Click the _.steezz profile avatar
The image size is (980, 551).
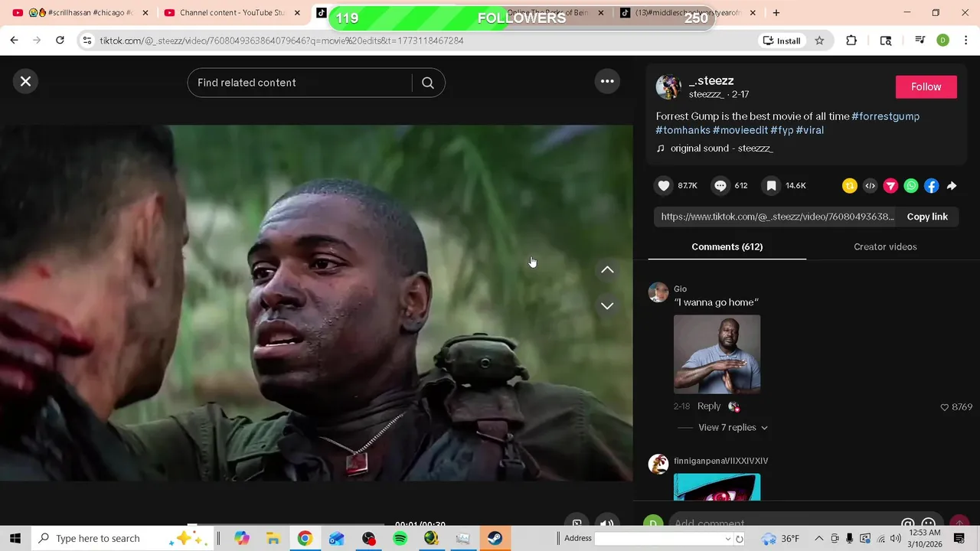pyautogui.click(x=668, y=87)
